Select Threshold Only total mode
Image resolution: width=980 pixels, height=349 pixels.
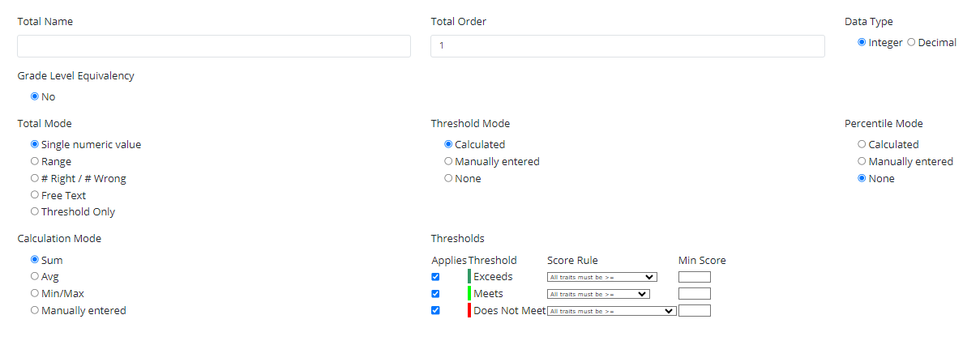point(35,211)
